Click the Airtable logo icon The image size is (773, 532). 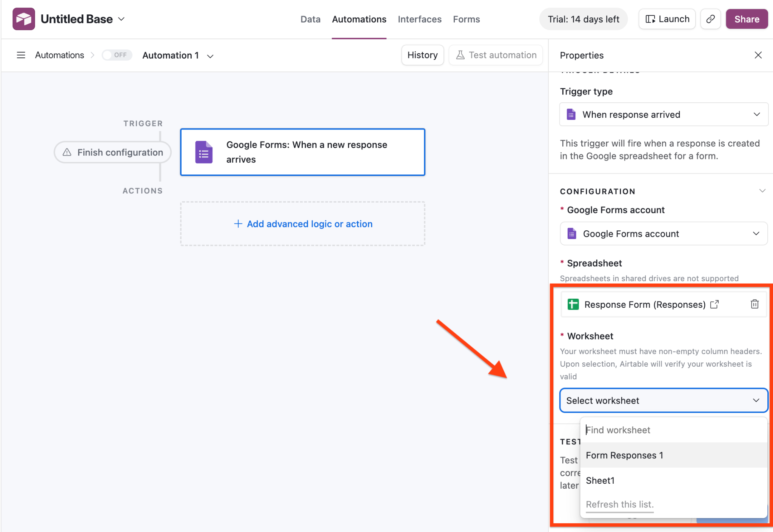pyautogui.click(x=23, y=19)
